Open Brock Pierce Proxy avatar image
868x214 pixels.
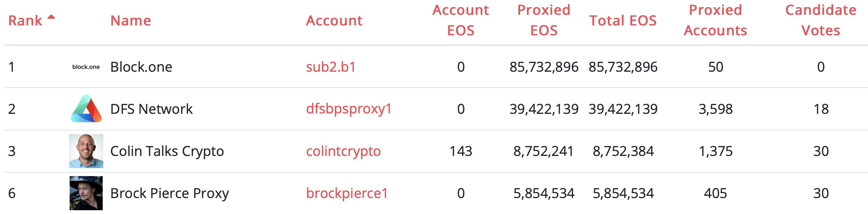click(86, 193)
